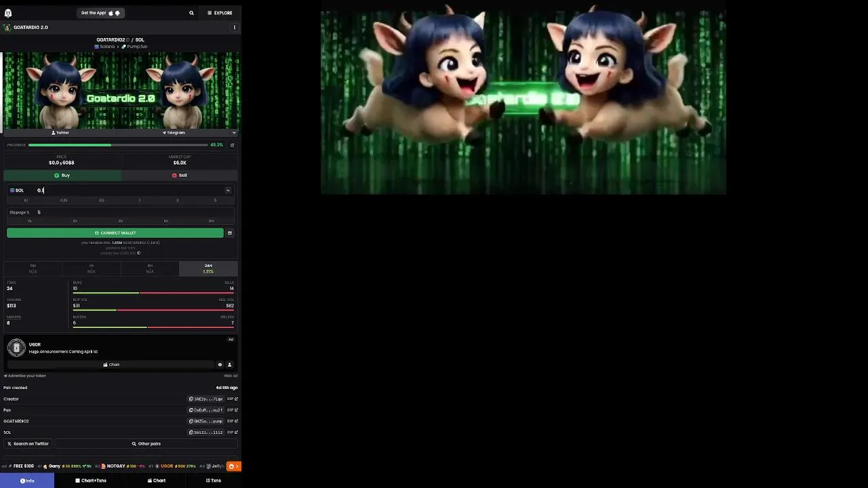The height and width of the screenshot is (488, 868).
Task: Open the search magnifier icon
Action: [x=191, y=13]
